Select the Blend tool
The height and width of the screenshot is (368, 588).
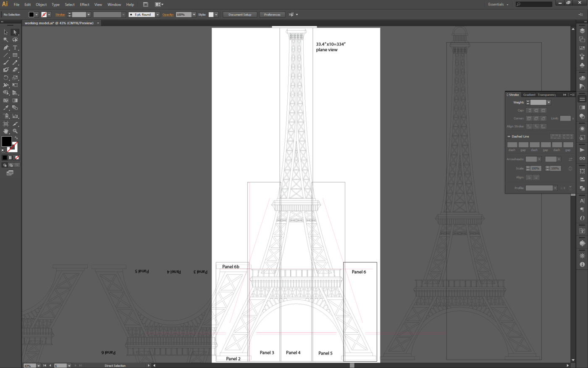coord(15,108)
